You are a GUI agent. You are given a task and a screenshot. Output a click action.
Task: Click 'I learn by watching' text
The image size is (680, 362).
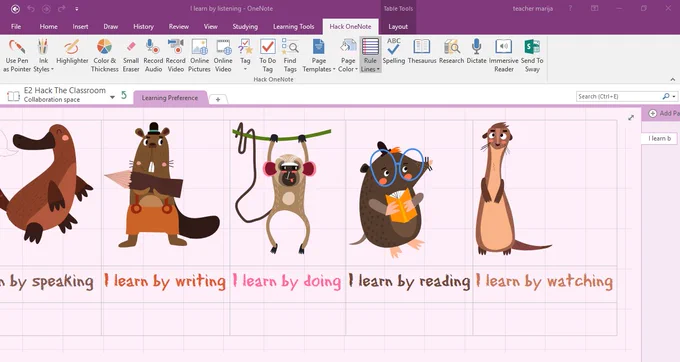544,282
